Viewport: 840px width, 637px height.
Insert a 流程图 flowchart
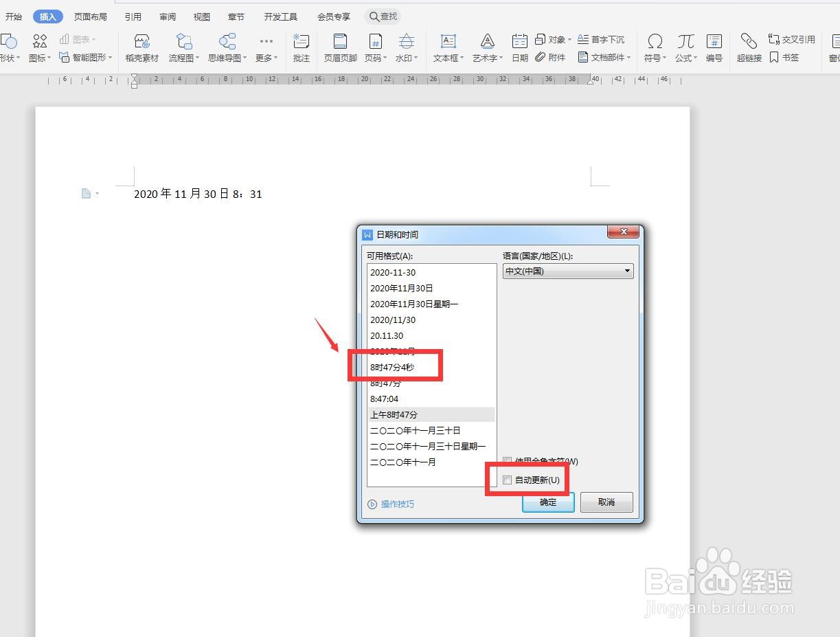pos(184,48)
